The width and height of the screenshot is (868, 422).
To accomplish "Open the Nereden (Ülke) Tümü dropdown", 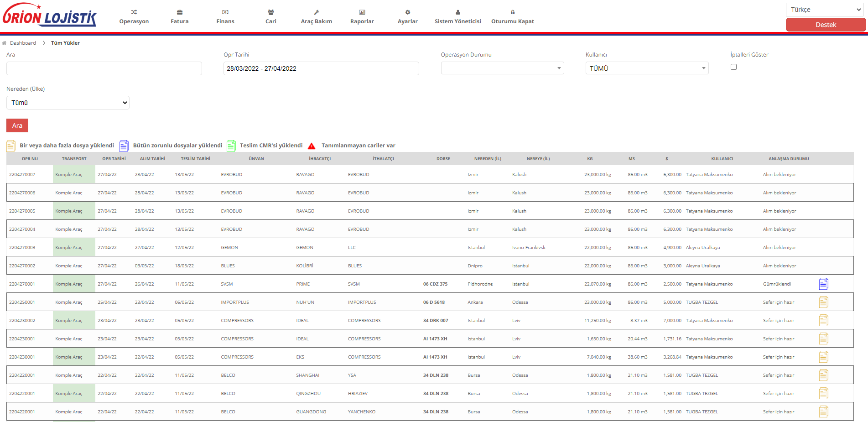I will coord(68,103).
